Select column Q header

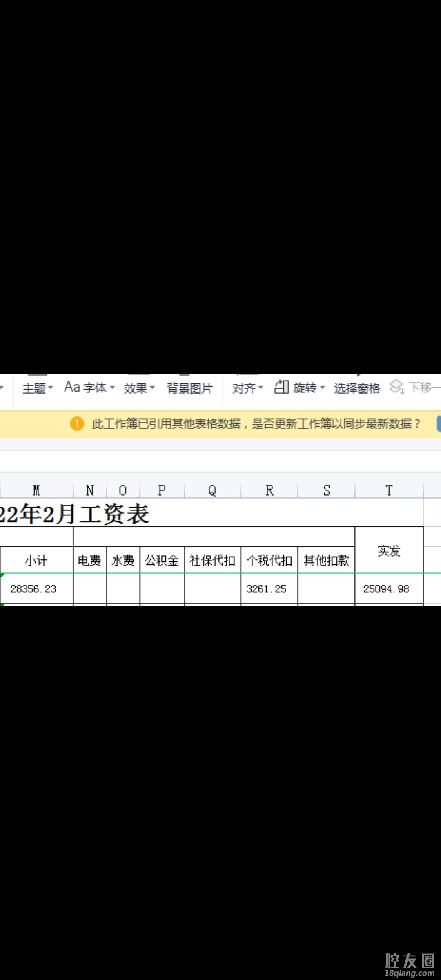pos(212,490)
